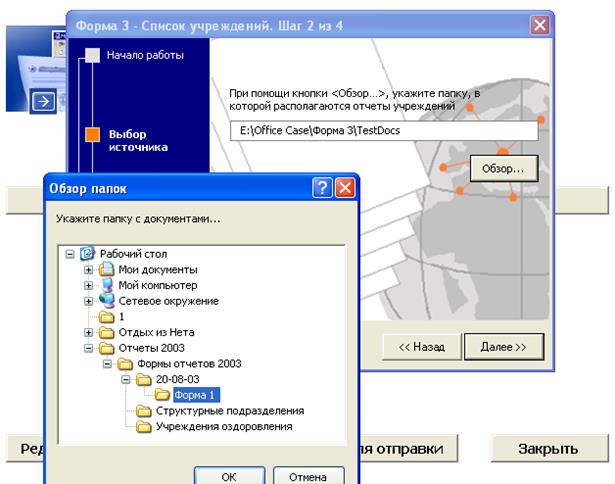This screenshot has width=615, height=484.
Task: Expand the Мой компьютер node
Action: 89,286
